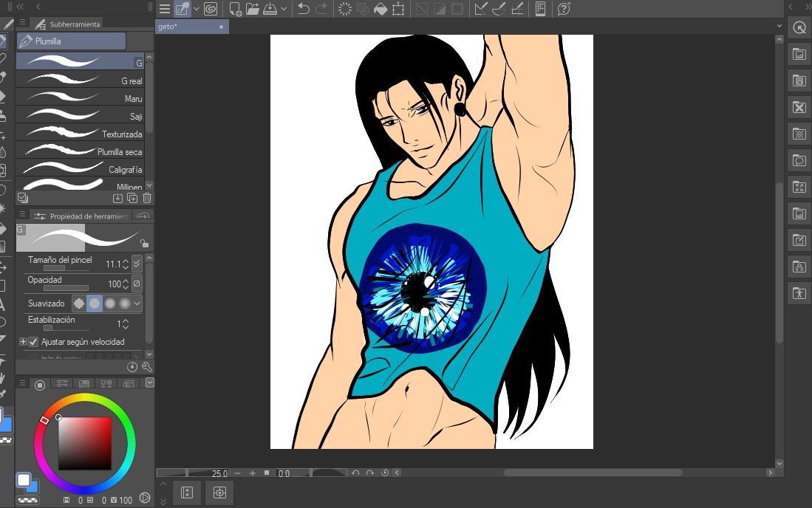Image resolution: width=812 pixels, height=508 pixels.
Task: Click the Fill bucket icon in command bar
Action: point(381,9)
